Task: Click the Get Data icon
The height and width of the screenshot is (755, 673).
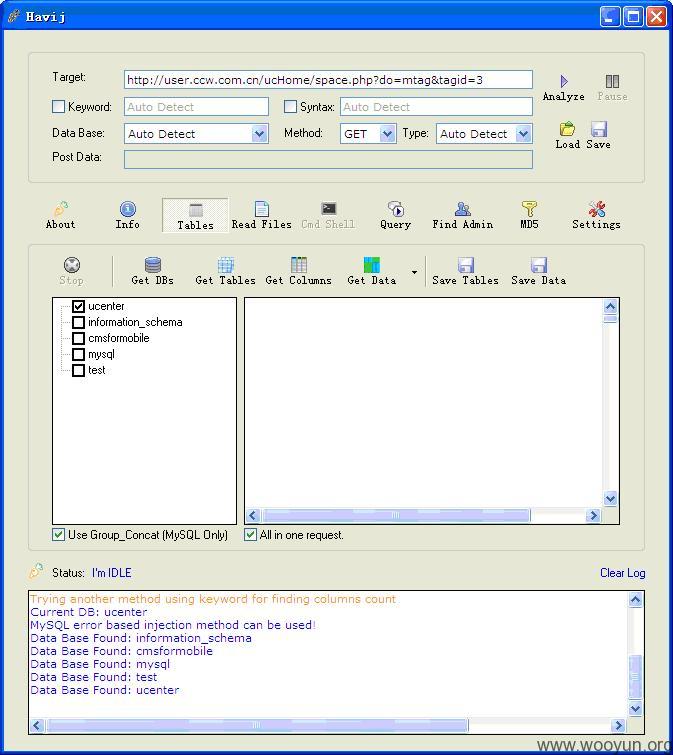Action: pyautogui.click(x=372, y=265)
